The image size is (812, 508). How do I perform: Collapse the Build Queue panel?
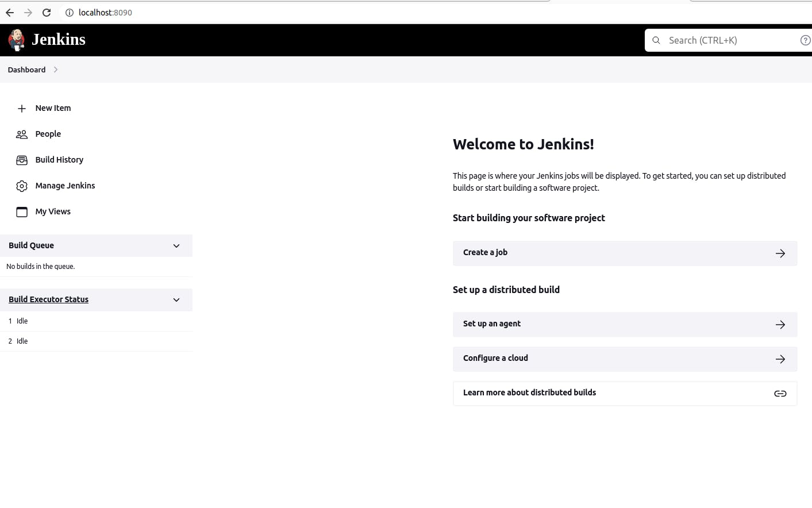point(176,246)
